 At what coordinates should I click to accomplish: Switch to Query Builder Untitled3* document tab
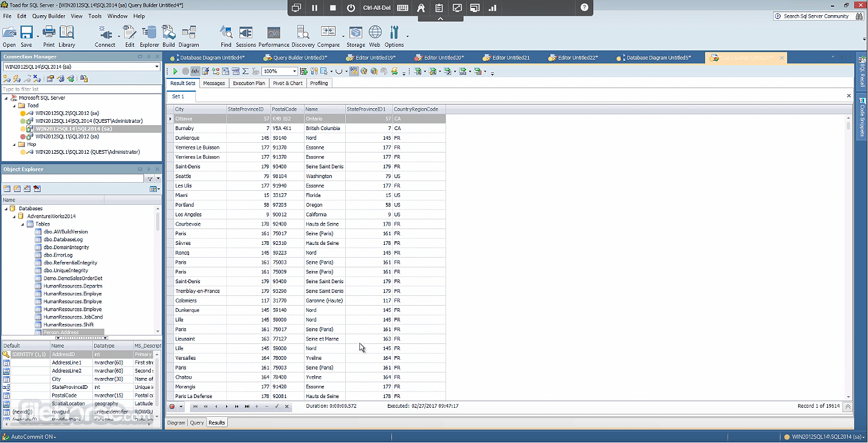[x=295, y=58]
